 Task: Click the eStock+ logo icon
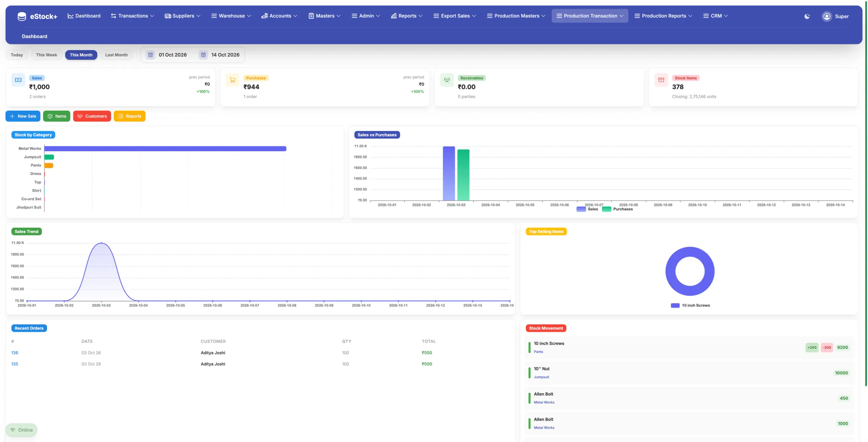(22, 16)
